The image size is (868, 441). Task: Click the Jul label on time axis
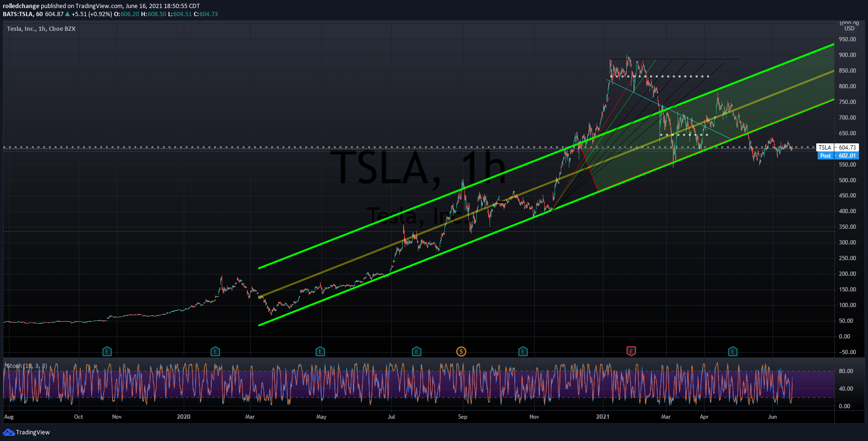pyautogui.click(x=391, y=417)
